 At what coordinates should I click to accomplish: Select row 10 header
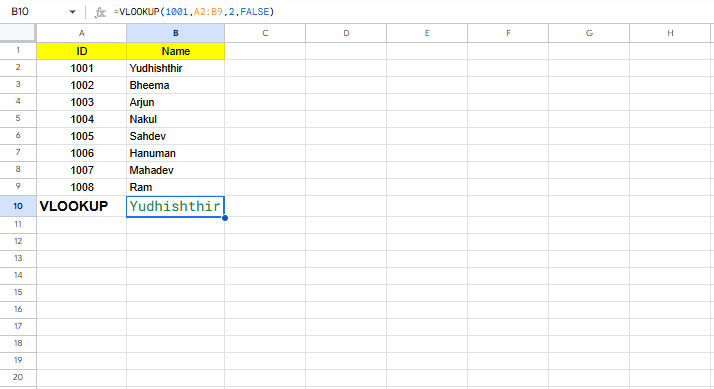18,206
